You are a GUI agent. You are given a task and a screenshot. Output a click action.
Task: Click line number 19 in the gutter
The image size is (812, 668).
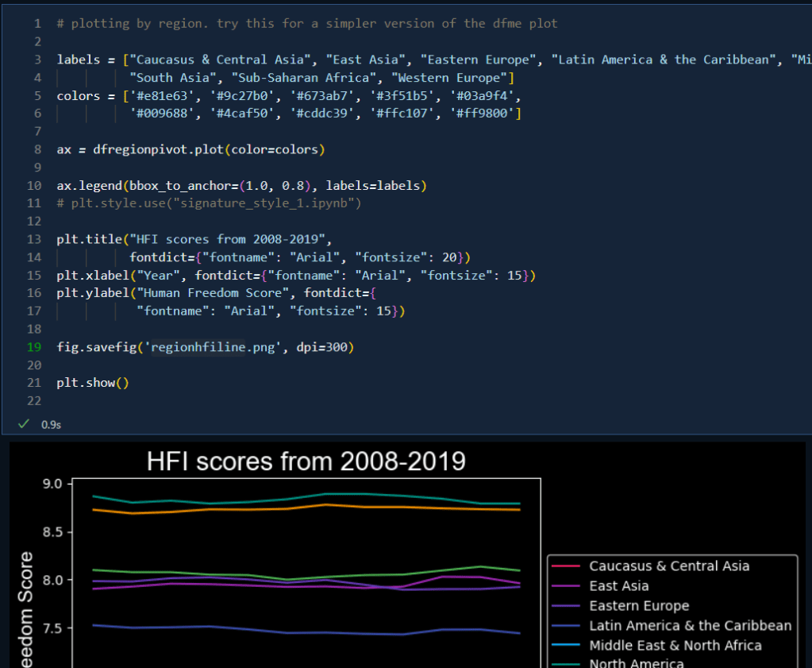[34, 347]
